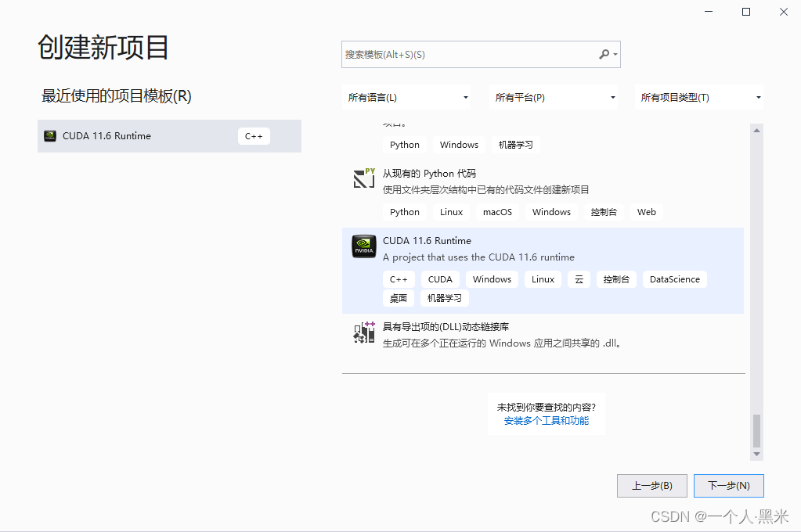Viewport: 801px width, 532px height.
Task: Click the 控制台 tag under CUDA Runtime
Action: [x=616, y=279]
